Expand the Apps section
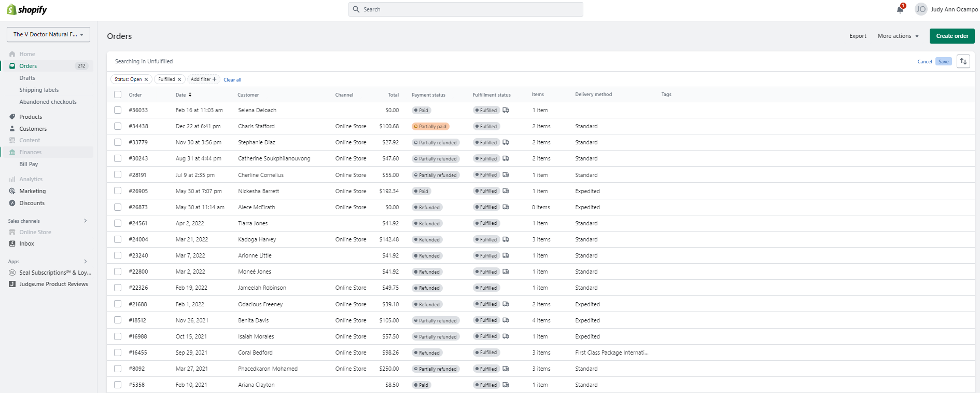Screen dimensions: 980x393 point(86,261)
